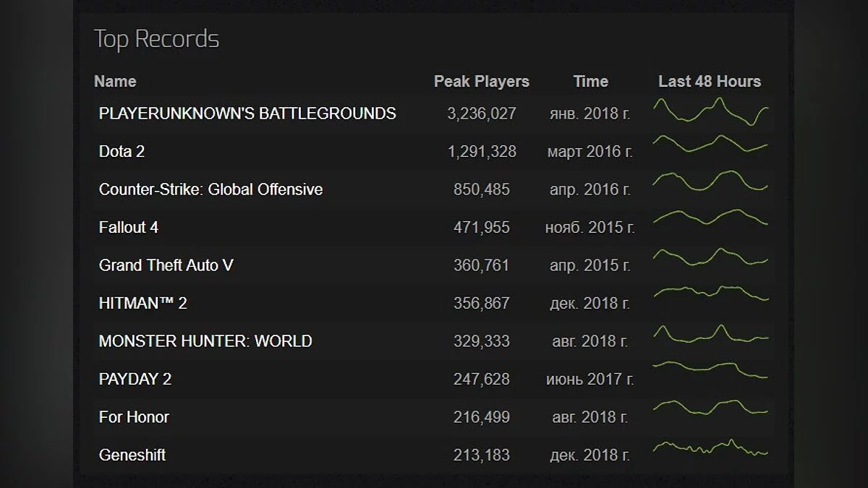Click the Name column header

[115, 82]
